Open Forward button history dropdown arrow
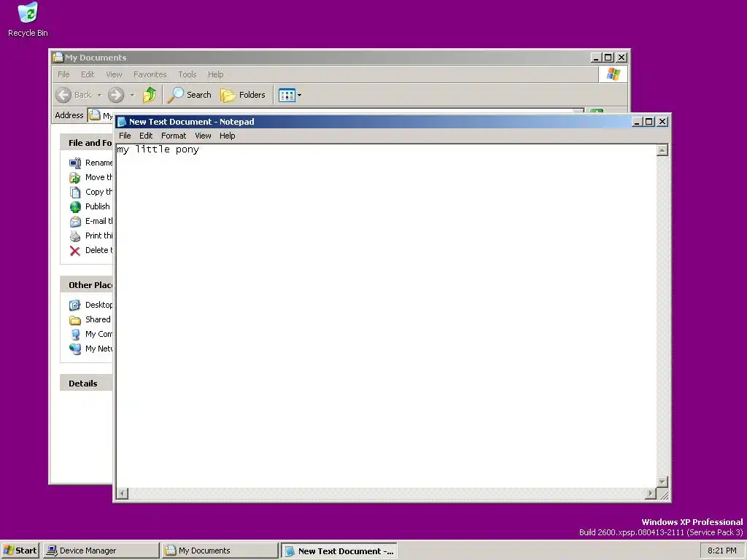This screenshot has width=747, height=560. (133, 96)
